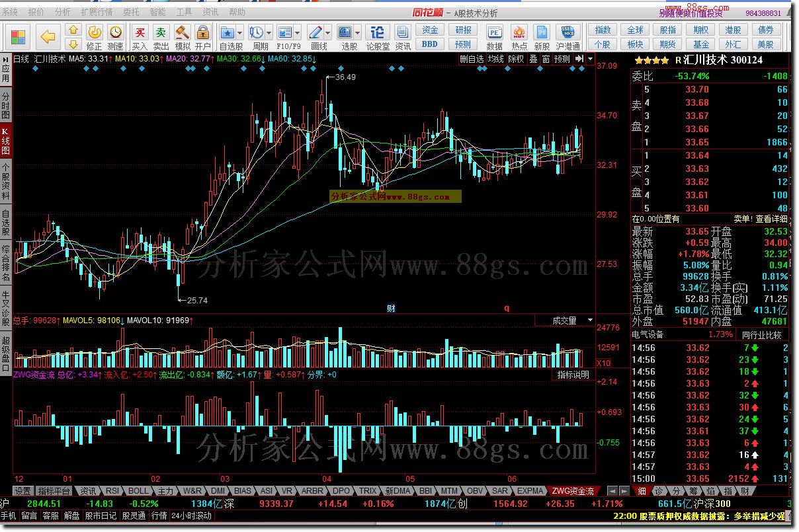Image resolution: width=799 pixels, height=532 pixels.
Task: Click the jump-to-end arrow icon above chart
Action: tap(580, 59)
